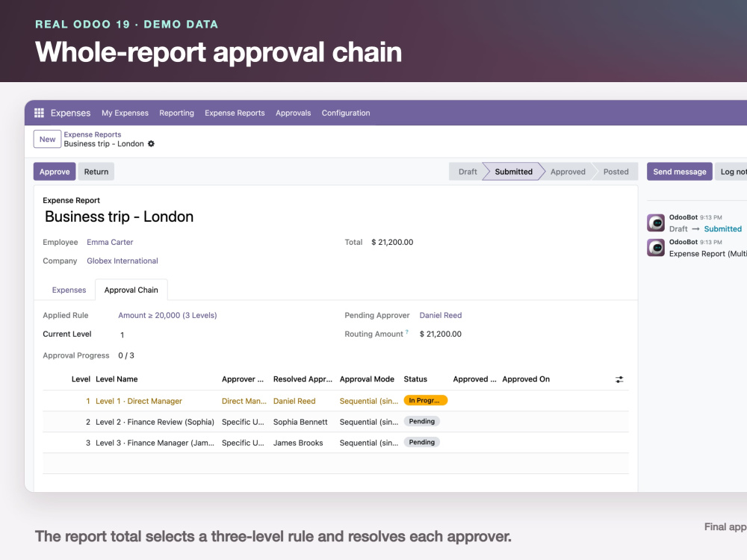747x560 pixels.
Task: Click the Log note button
Action: [731, 172]
